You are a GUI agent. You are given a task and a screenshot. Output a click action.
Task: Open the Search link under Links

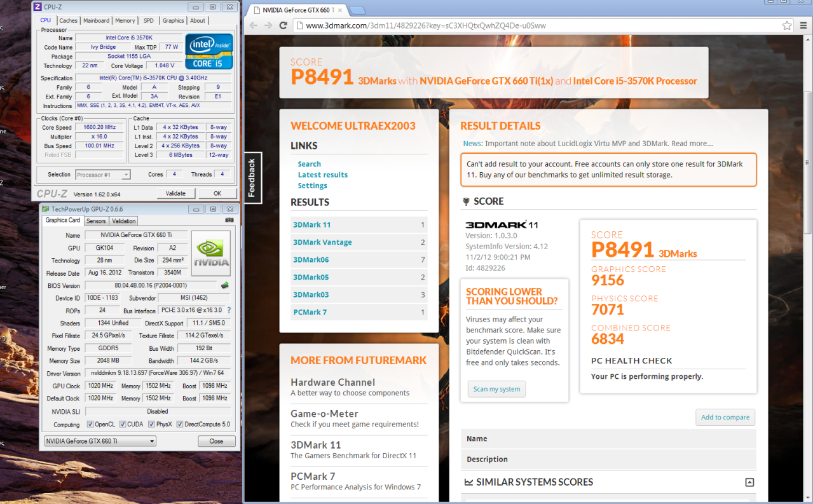point(310,164)
